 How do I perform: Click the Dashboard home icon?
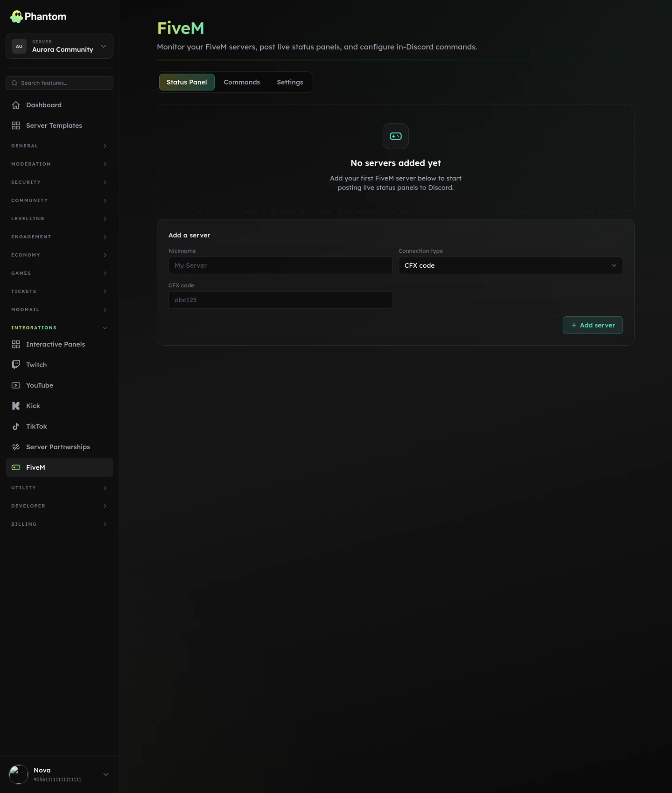16,105
